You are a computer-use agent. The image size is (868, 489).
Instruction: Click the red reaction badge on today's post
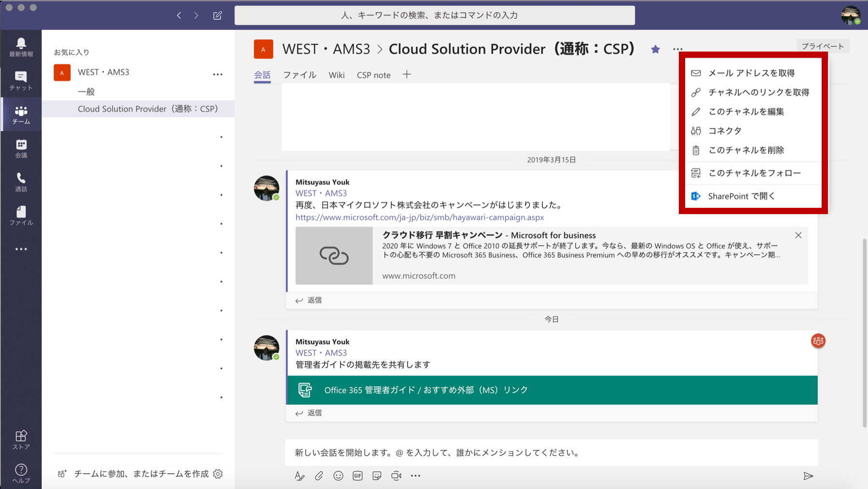[x=818, y=341]
